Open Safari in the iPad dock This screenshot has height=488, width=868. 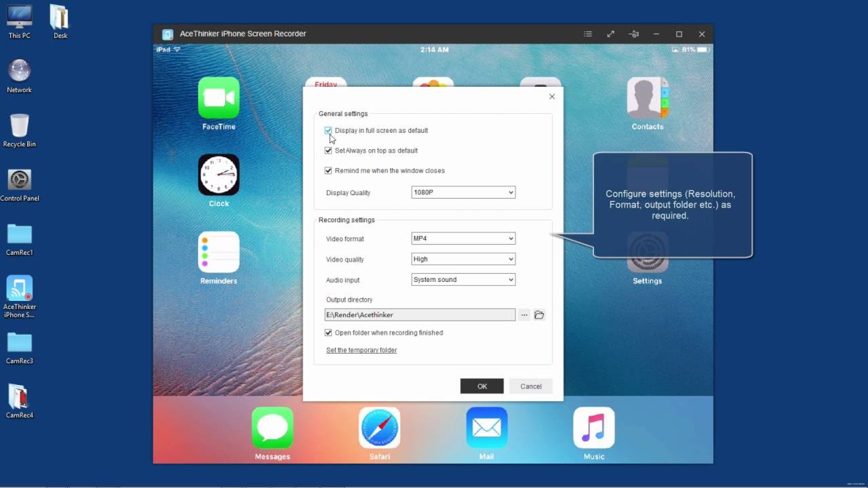380,428
